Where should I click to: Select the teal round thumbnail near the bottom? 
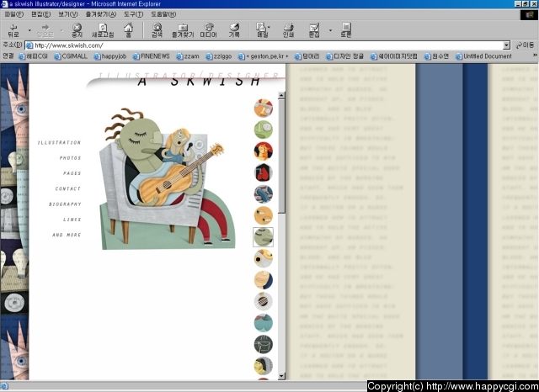pos(264,323)
